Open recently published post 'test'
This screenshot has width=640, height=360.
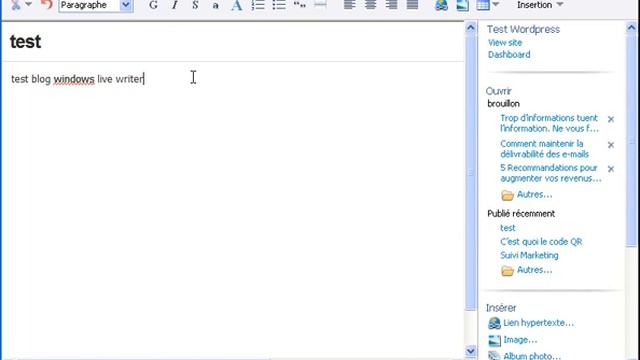click(508, 228)
